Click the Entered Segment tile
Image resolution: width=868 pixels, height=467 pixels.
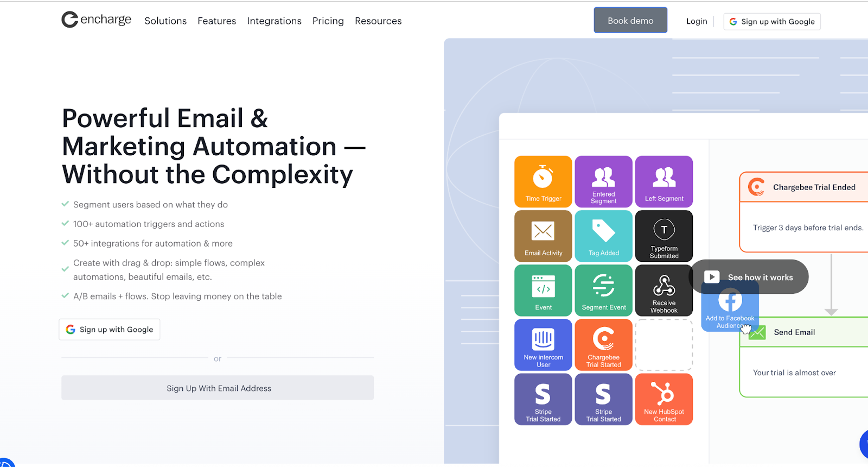(x=603, y=182)
